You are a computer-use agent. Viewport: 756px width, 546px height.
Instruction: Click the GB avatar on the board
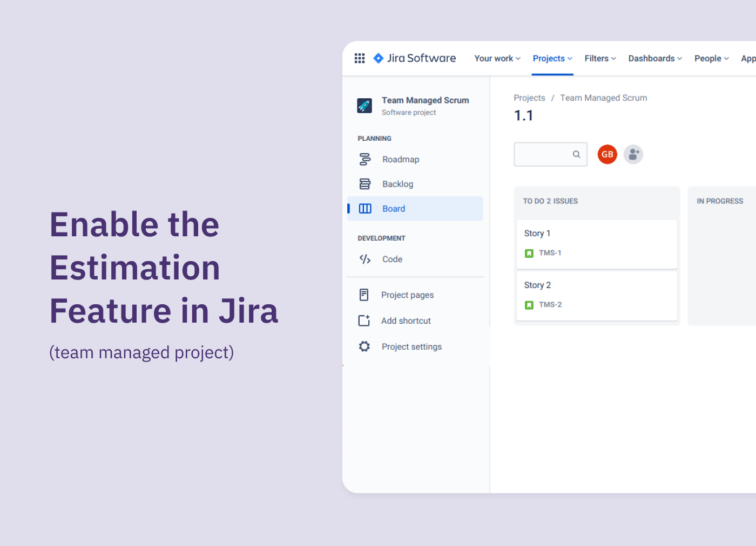point(607,154)
